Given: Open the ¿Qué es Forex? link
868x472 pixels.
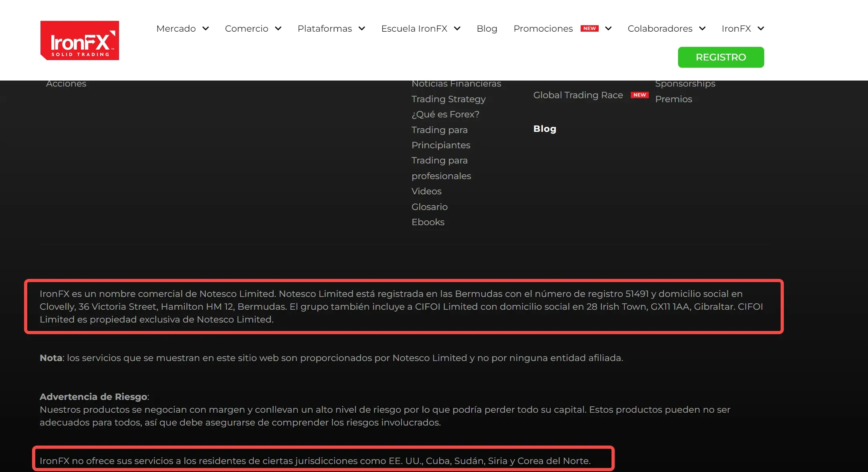Looking at the screenshot, I should coord(445,115).
